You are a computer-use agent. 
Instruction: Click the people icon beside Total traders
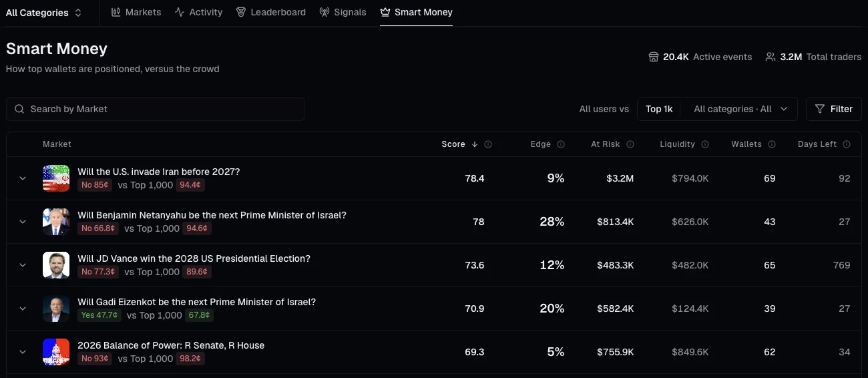click(771, 57)
